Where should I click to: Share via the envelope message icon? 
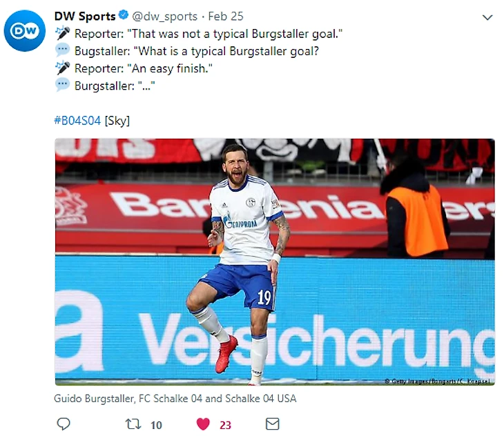tap(273, 424)
